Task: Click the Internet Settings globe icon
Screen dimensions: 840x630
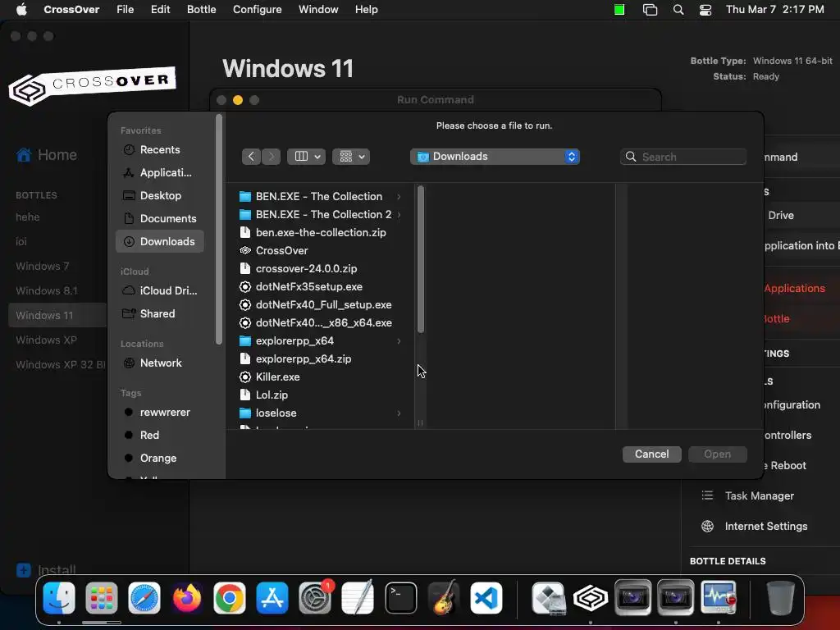Action: pyautogui.click(x=707, y=526)
